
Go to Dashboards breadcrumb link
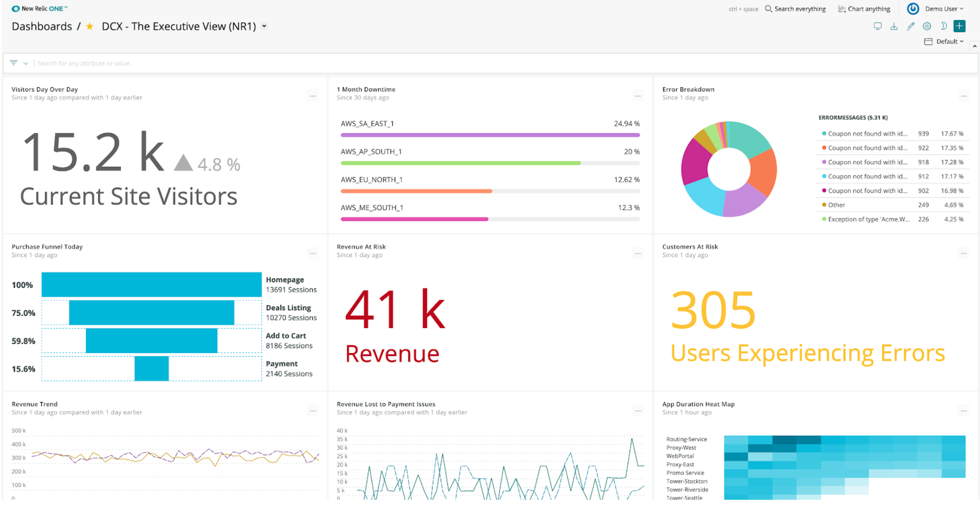tap(42, 26)
